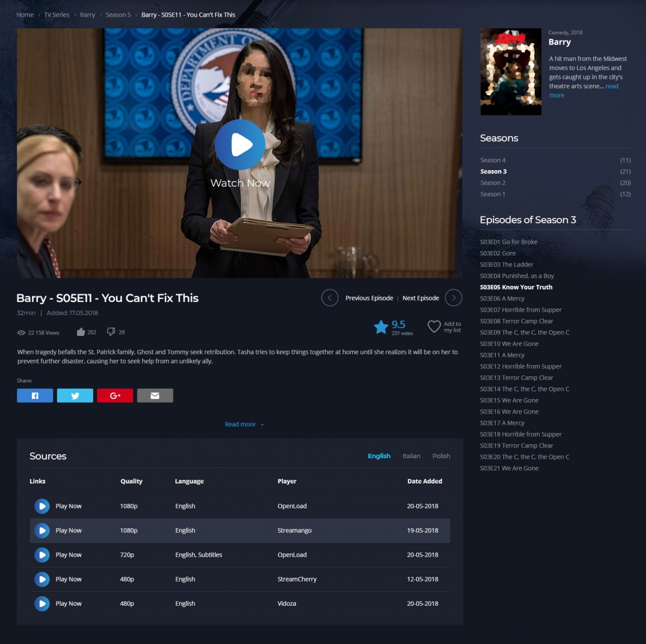The width and height of the screenshot is (646, 644).
Task: Click the large Watch Now play button
Action: [240, 144]
